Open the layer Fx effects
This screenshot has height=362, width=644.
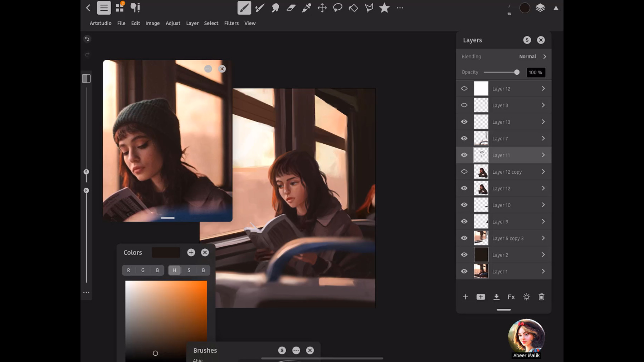click(511, 297)
